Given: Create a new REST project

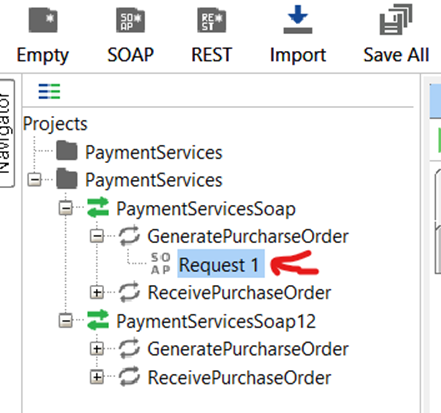Looking at the screenshot, I should (212, 20).
